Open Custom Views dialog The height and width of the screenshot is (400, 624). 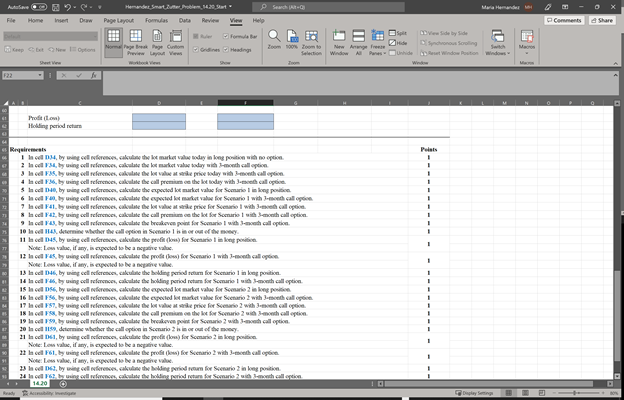[175, 43]
